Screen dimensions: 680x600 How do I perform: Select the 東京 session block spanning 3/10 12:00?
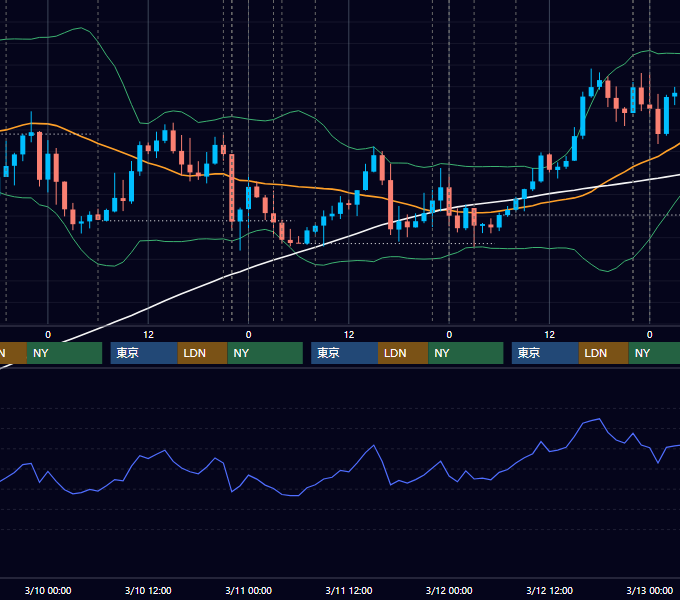[x=144, y=353]
